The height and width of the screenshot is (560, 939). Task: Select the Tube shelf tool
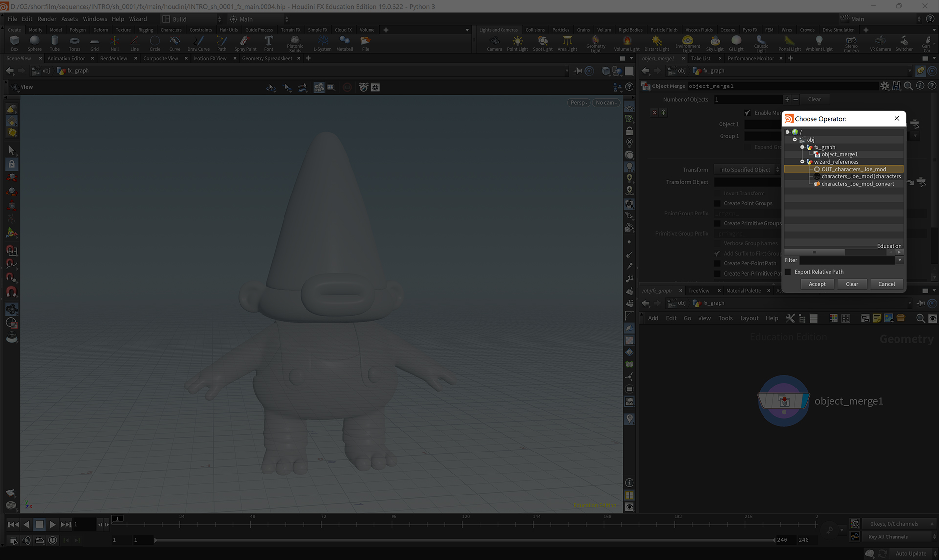click(x=55, y=43)
